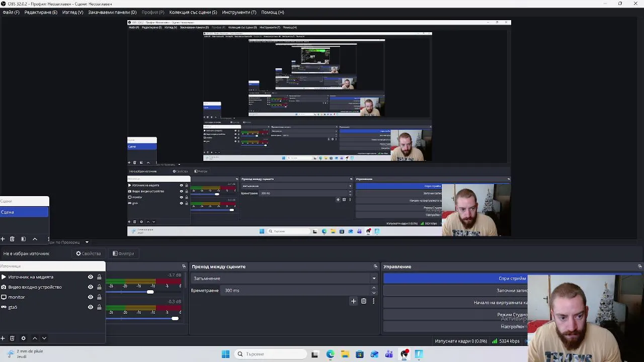Click the 5324 kbps stream status

point(506,341)
